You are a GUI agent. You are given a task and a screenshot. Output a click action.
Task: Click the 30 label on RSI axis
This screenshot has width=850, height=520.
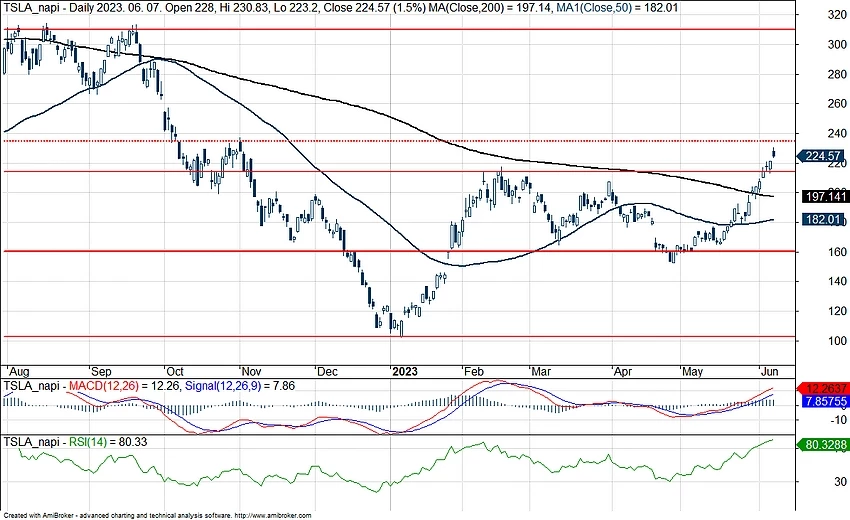point(840,482)
